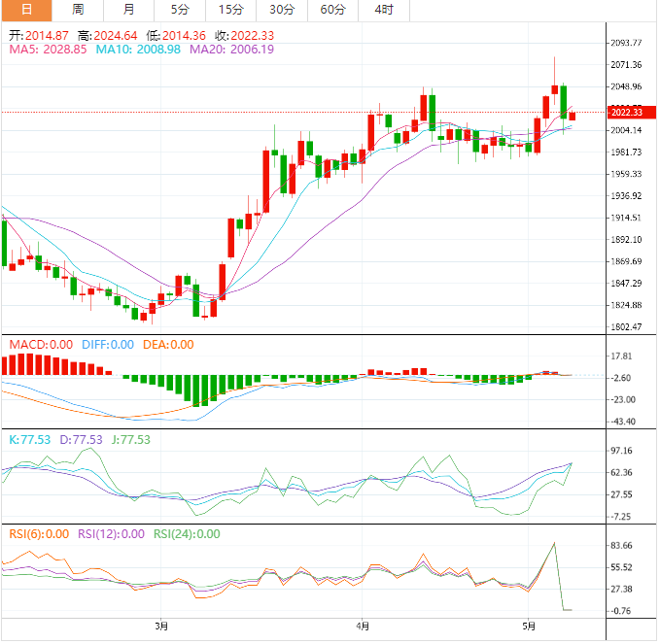Image resolution: width=660 pixels, height=644 pixels.
Task: Click the 97.16 KDJ axis value
Action: pos(621,452)
